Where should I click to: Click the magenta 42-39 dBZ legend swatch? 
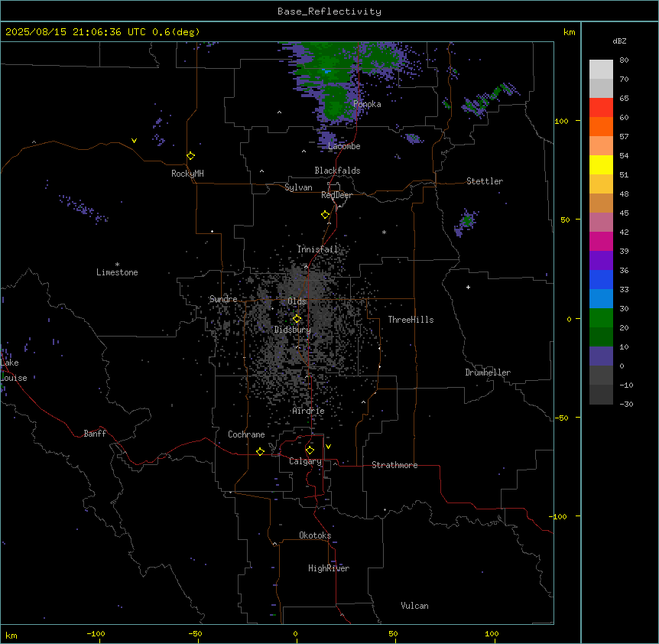point(601,241)
